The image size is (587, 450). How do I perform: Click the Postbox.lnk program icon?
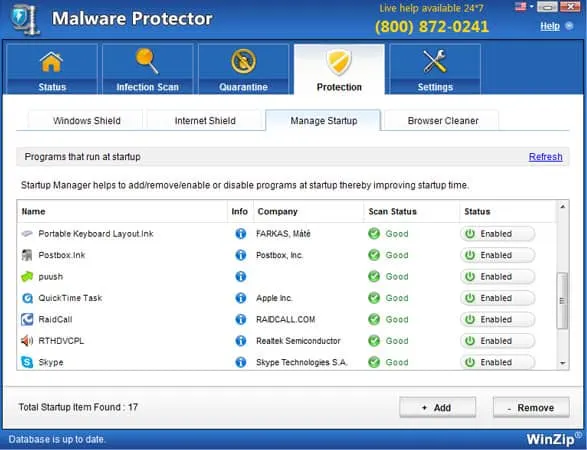[27, 255]
